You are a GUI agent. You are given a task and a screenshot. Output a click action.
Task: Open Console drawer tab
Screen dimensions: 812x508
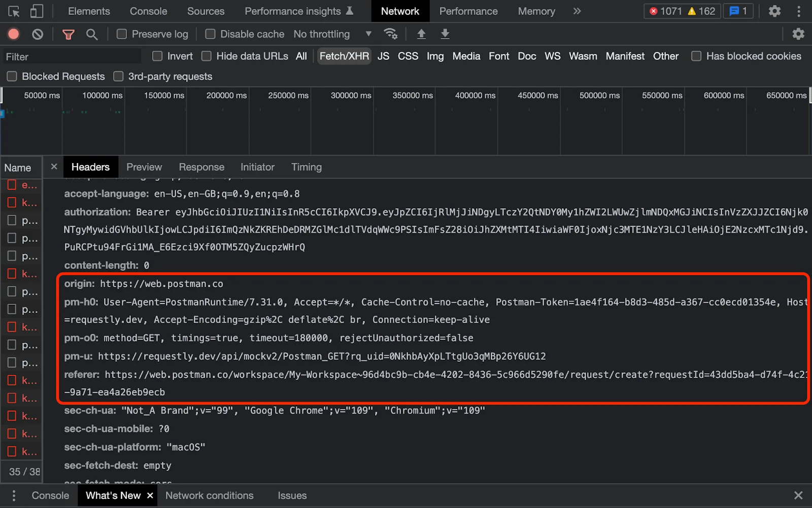click(50, 495)
